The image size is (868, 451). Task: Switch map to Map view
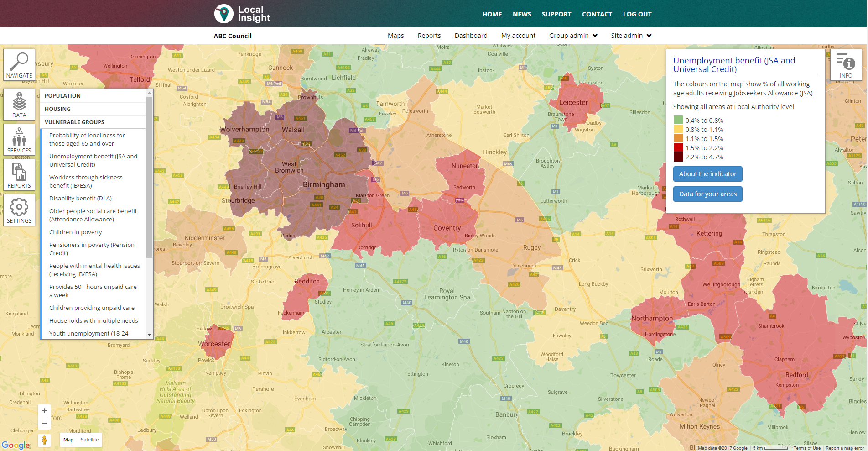[68, 440]
